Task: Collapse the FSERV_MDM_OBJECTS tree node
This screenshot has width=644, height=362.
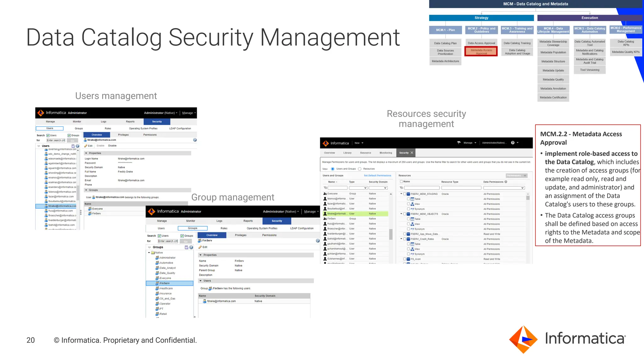Action: tap(401, 214)
